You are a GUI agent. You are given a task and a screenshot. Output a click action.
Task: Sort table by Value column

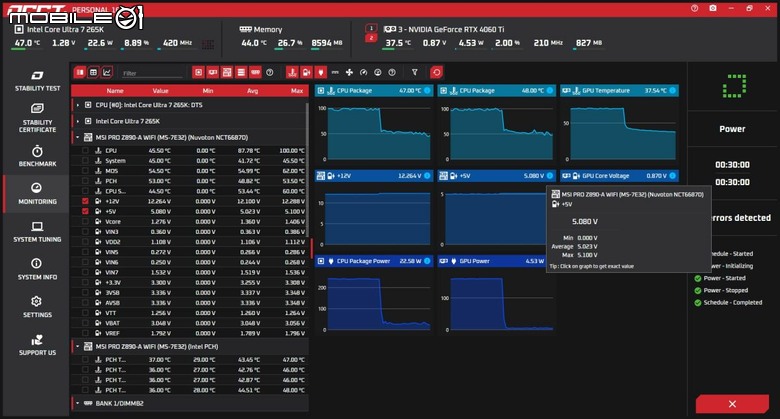160,91
